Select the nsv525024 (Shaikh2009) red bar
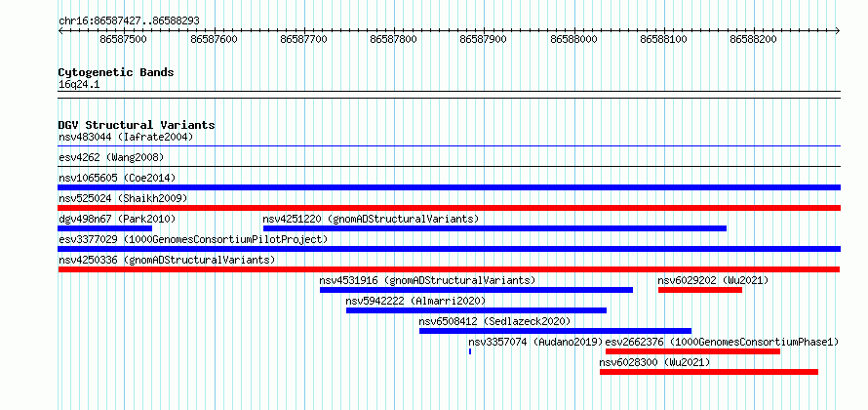Image resolution: width=868 pixels, height=410 pixels. pyautogui.click(x=450, y=208)
